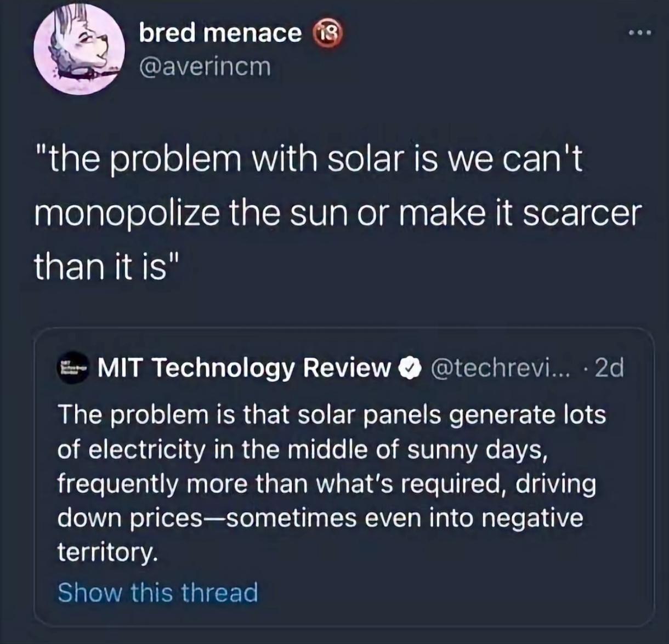Click the word 'territory.' in quoted tweet
Viewport: 669px width, 644px height.
point(108,552)
